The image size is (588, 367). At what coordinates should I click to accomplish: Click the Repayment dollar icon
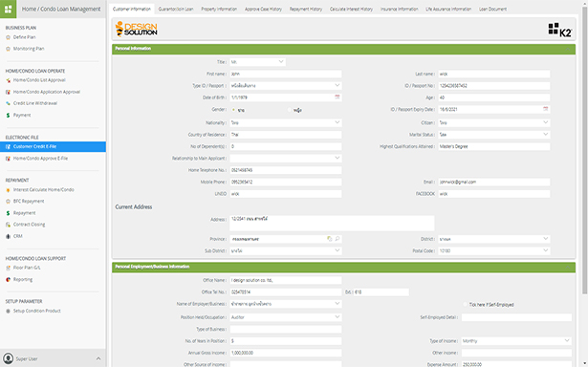(8, 213)
